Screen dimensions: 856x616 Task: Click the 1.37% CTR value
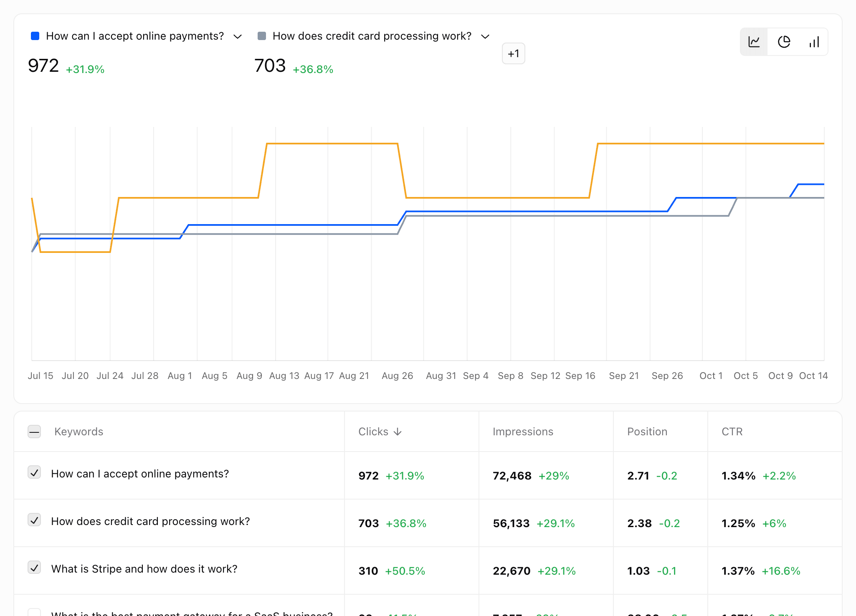pyautogui.click(x=738, y=571)
